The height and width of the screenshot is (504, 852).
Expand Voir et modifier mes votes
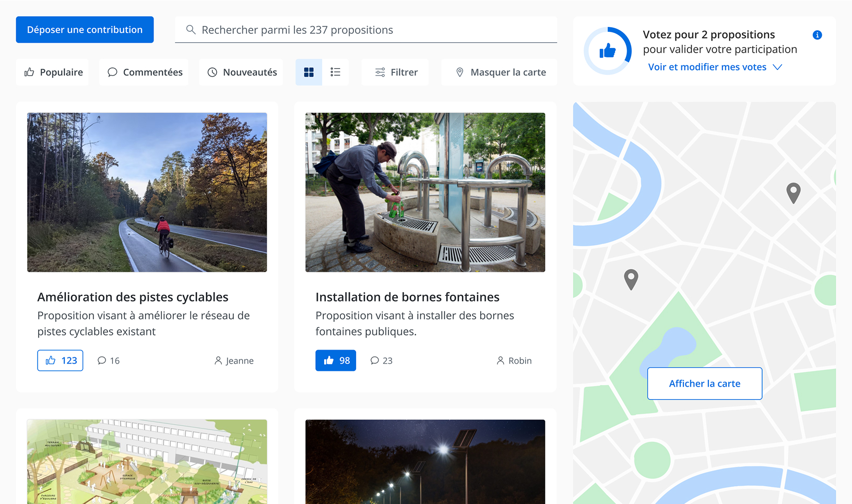coord(714,67)
